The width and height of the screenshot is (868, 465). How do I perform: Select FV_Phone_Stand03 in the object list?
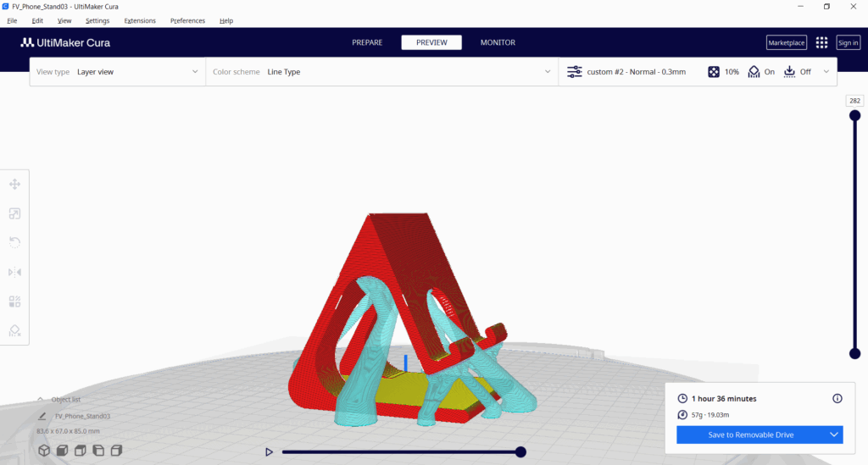coord(82,416)
